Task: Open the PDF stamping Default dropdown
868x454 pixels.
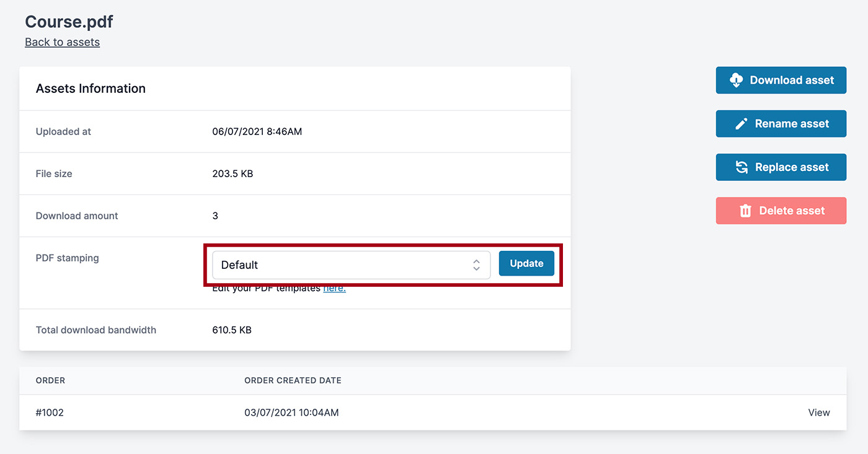Action: (352, 265)
